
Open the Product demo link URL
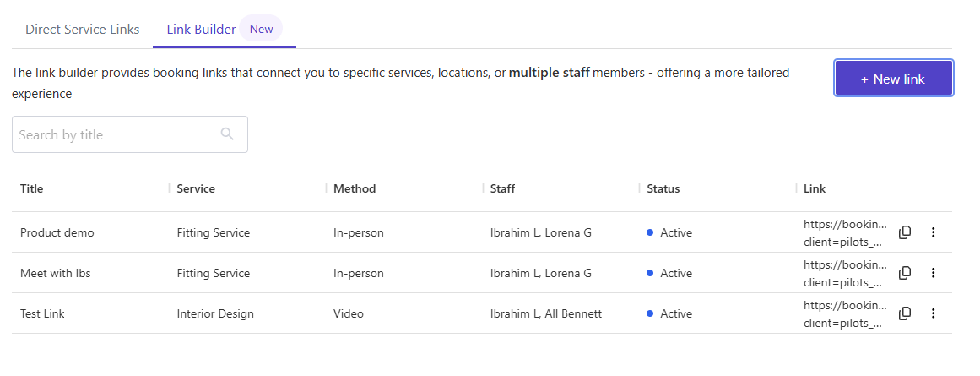[845, 232]
